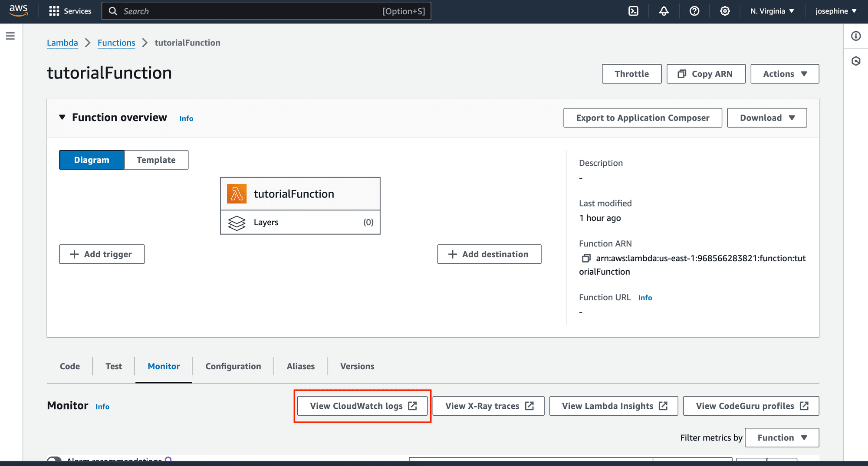Viewport: 868px width, 466px height.
Task: Click the search magnifier icon
Action: [113, 11]
